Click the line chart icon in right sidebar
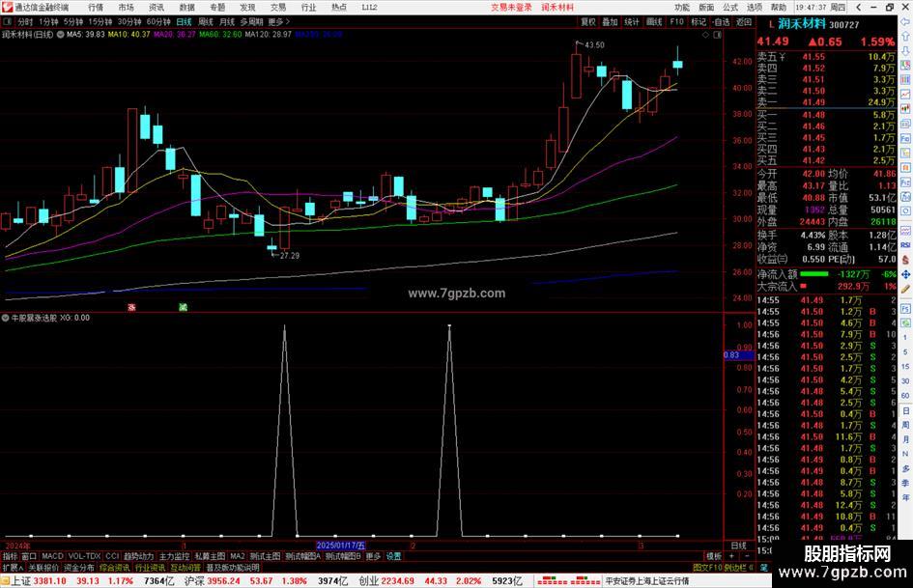913x588 pixels. [x=905, y=95]
